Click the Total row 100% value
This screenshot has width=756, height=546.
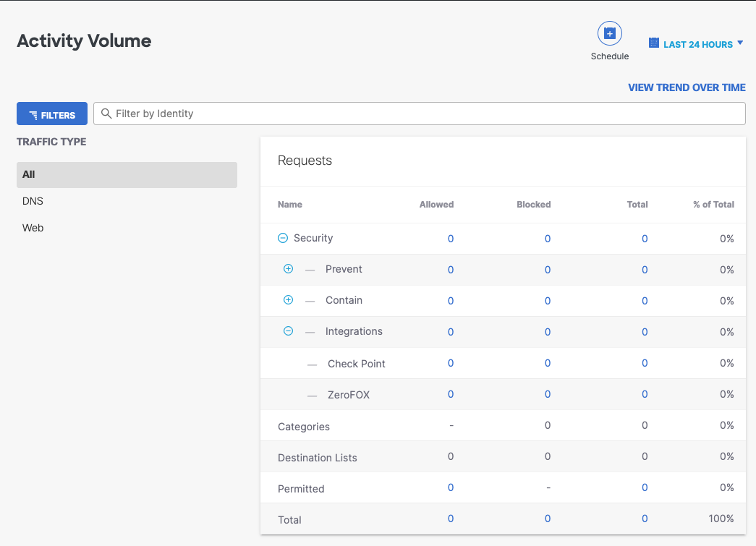click(x=721, y=519)
